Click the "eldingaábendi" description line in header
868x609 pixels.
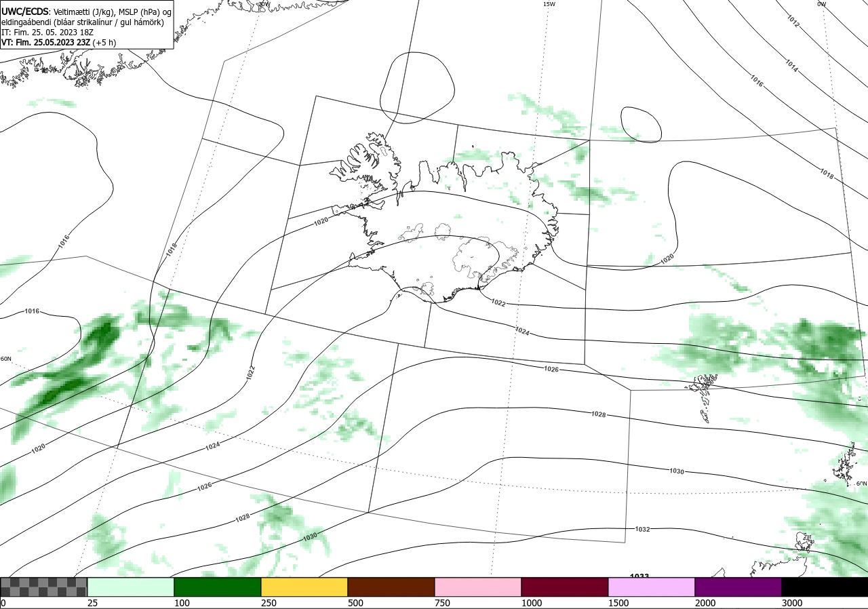83,22
